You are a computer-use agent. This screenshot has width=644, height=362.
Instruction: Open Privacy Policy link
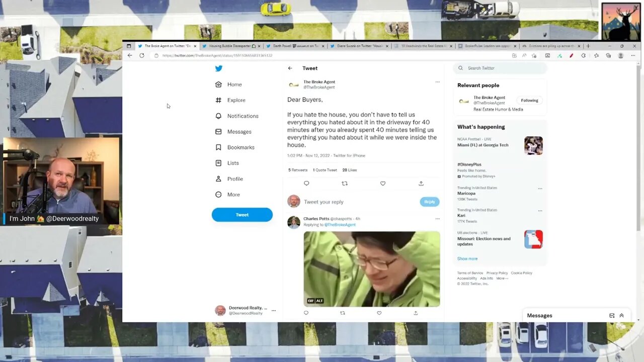point(497,273)
